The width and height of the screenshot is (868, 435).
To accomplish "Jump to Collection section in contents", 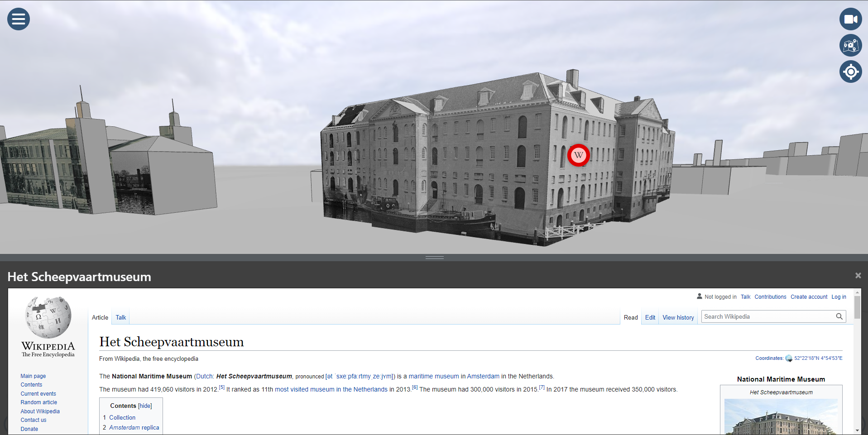I will [122, 418].
